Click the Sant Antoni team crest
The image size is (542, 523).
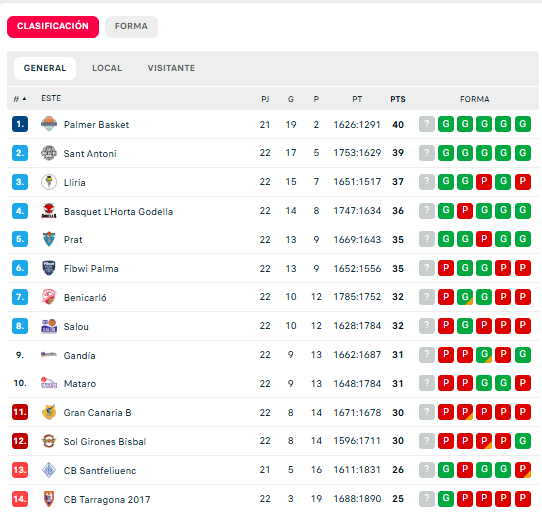pyautogui.click(x=49, y=153)
